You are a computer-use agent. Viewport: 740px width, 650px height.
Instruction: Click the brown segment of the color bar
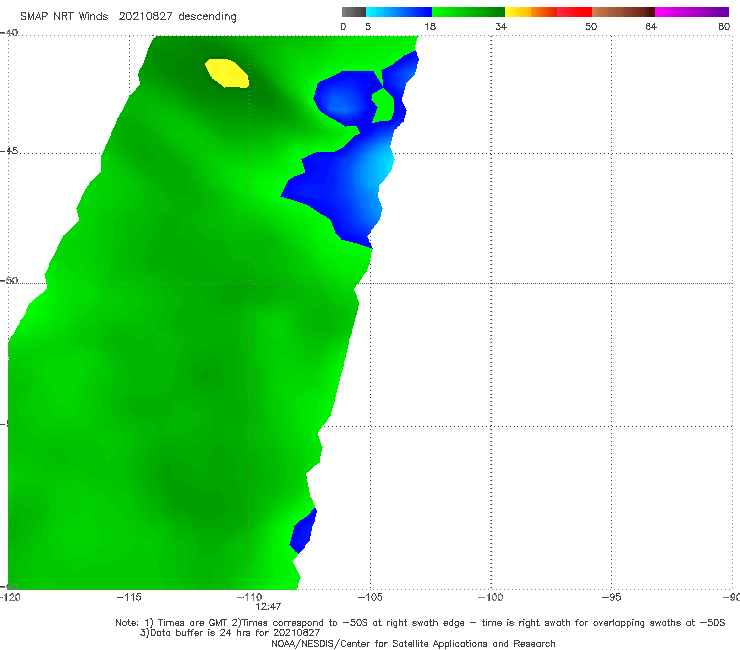623,12
